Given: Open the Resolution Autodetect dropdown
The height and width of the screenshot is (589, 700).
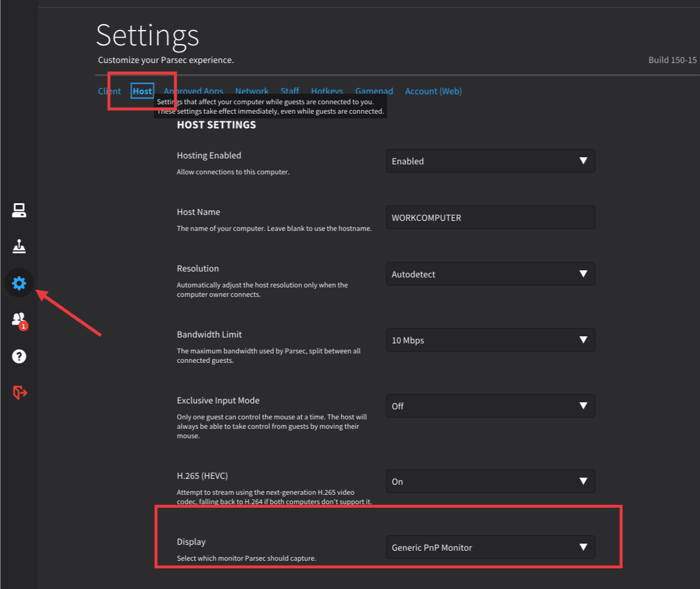Looking at the screenshot, I should click(490, 274).
